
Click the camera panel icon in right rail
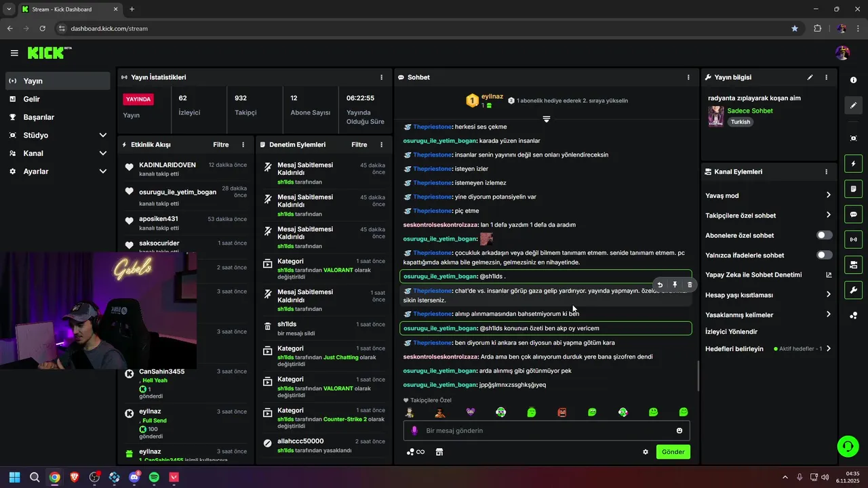coord(853,264)
